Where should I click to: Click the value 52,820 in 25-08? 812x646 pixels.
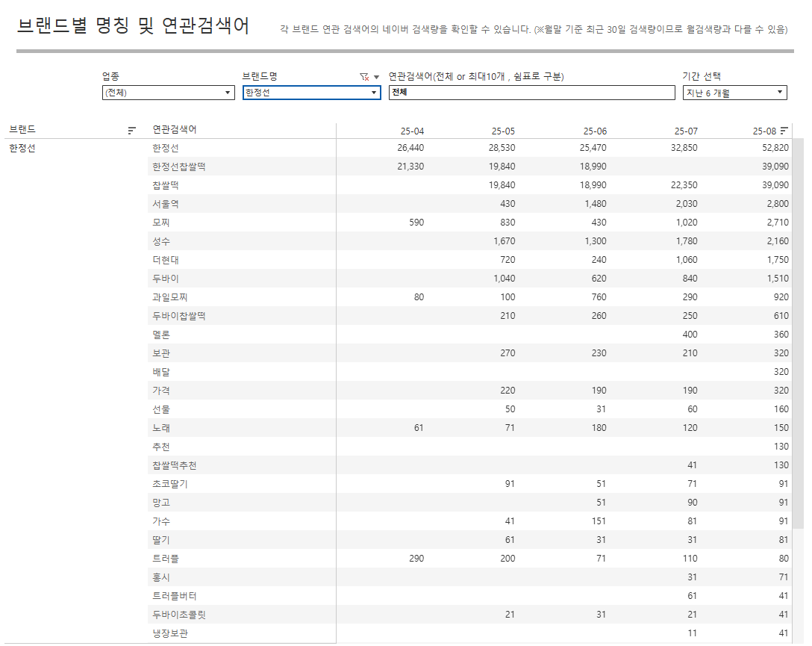tap(775, 148)
